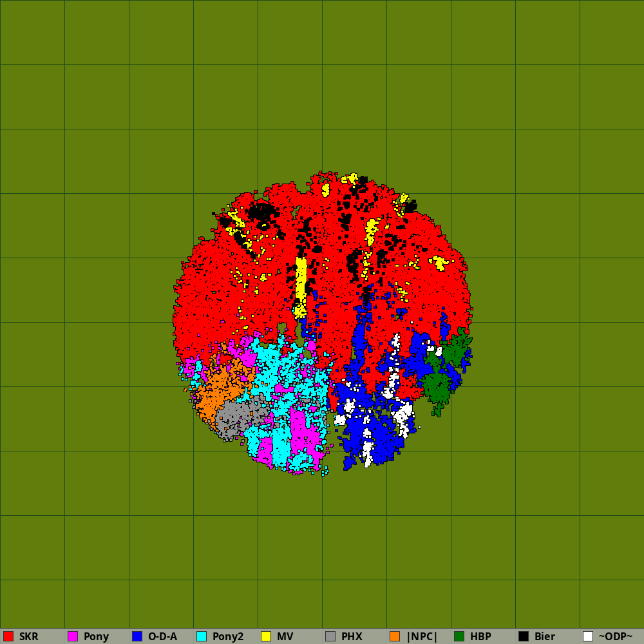Click the black Bier legend swatch

[x=524, y=636]
